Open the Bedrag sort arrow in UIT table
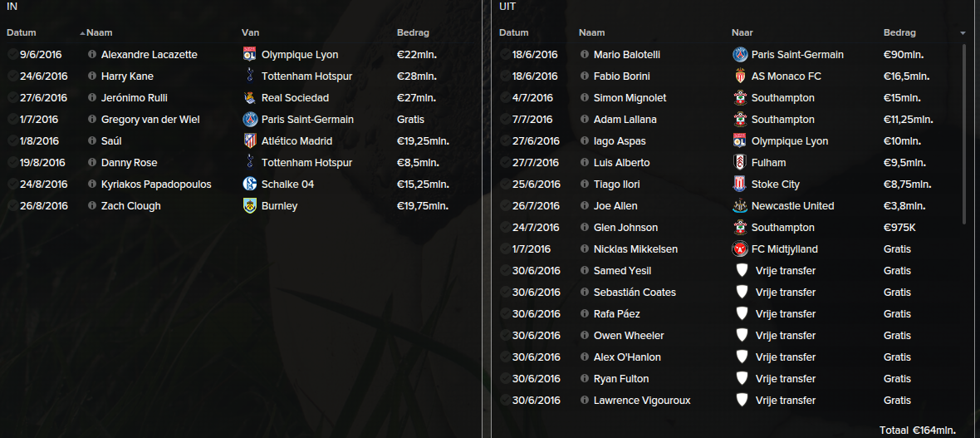This screenshot has height=438, width=980. click(x=963, y=33)
